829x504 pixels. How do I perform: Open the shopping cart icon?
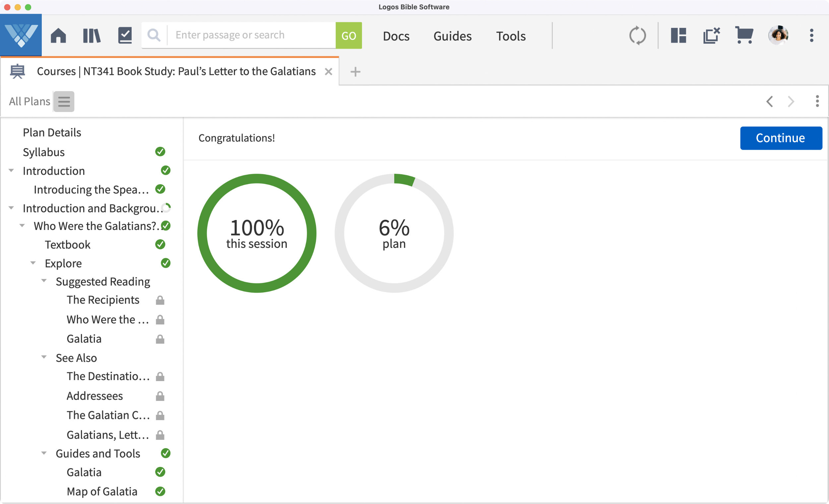click(744, 35)
